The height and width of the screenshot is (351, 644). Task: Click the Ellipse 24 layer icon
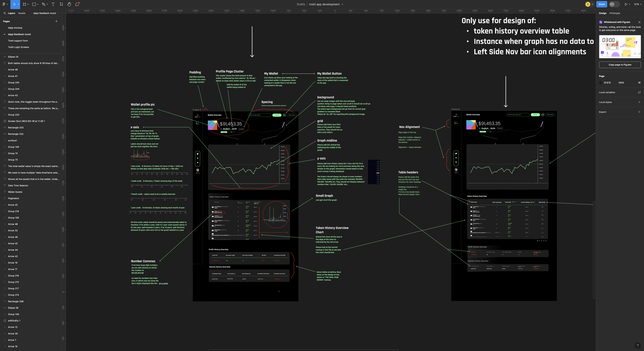pyautogui.click(x=5, y=57)
